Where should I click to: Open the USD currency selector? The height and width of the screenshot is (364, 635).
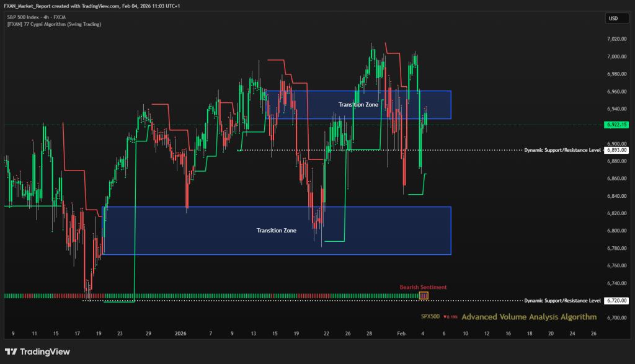(x=613, y=19)
